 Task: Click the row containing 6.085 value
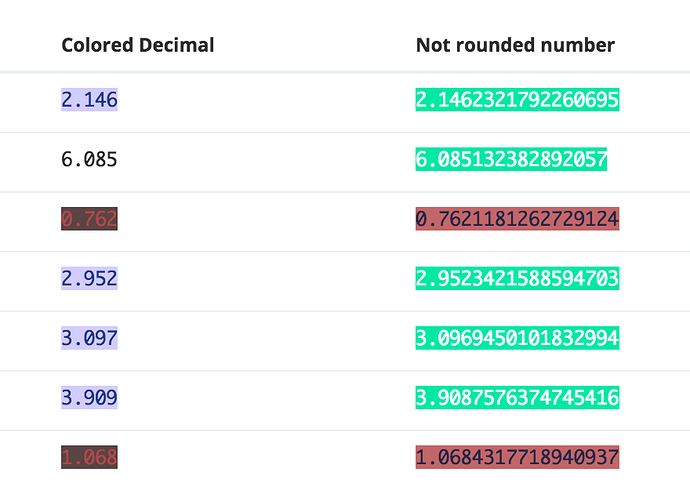pos(345,162)
